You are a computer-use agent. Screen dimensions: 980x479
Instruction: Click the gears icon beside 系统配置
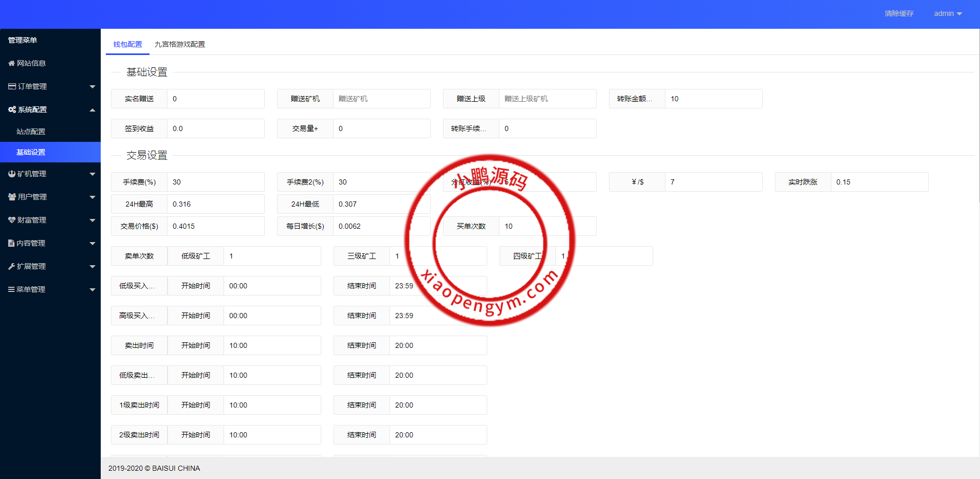tap(12, 109)
